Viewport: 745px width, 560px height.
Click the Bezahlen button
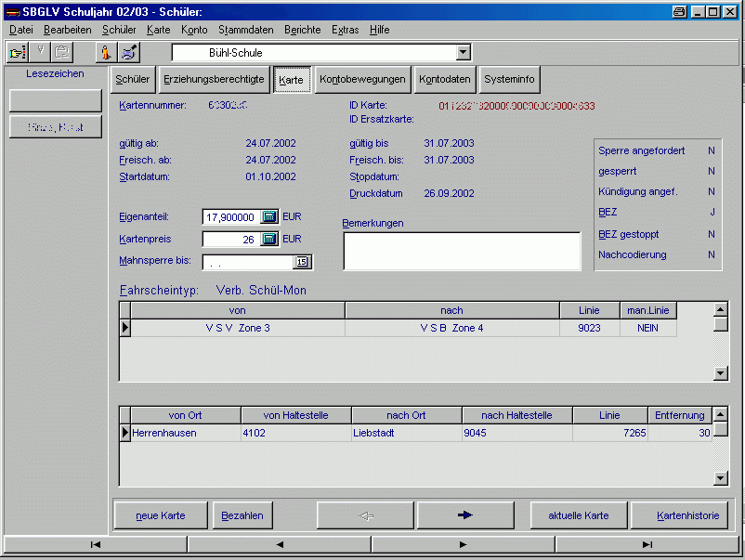pyautogui.click(x=242, y=515)
